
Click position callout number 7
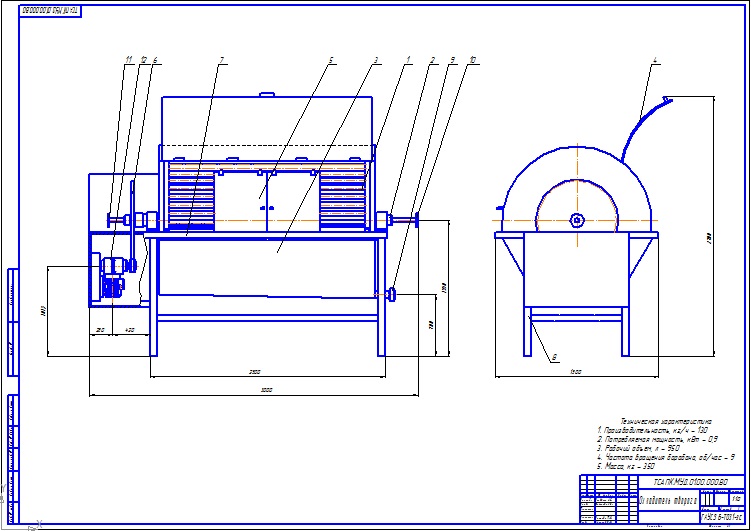[221, 60]
